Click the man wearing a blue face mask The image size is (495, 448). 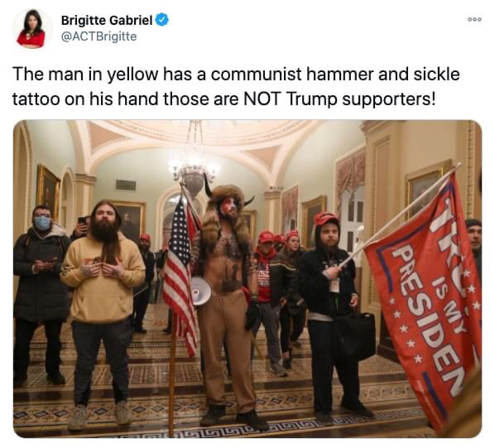coord(40,294)
